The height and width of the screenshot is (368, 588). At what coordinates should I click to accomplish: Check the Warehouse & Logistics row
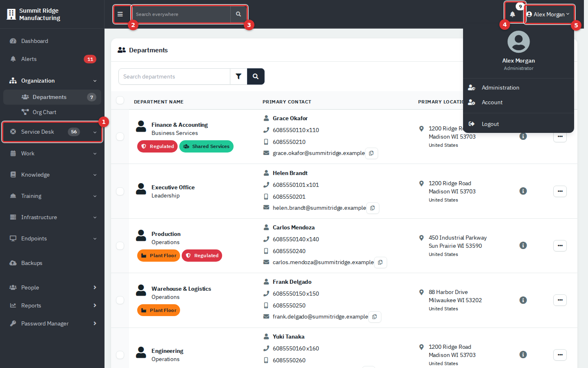click(x=120, y=300)
